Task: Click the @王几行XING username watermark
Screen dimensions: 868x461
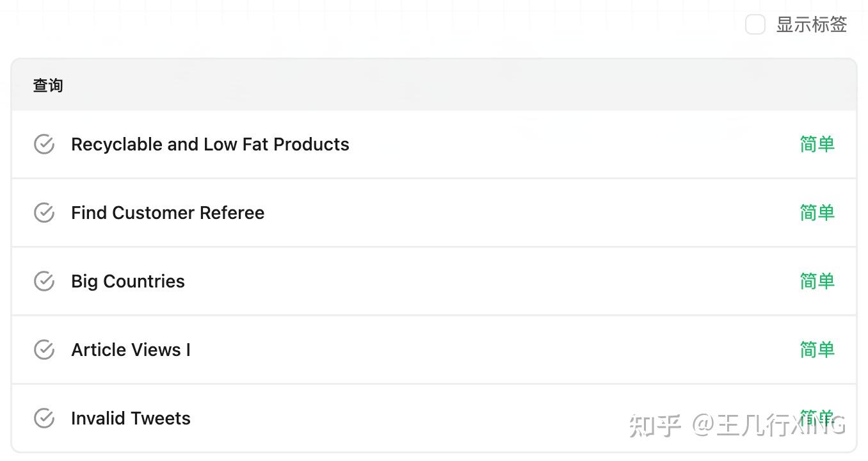Action: [x=769, y=425]
